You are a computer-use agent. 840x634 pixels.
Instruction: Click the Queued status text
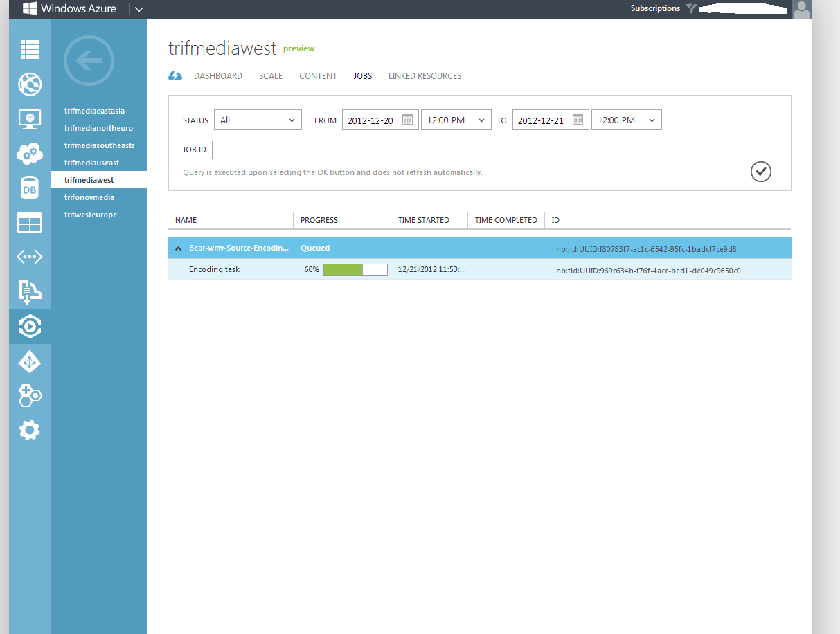click(x=315, y=248)
